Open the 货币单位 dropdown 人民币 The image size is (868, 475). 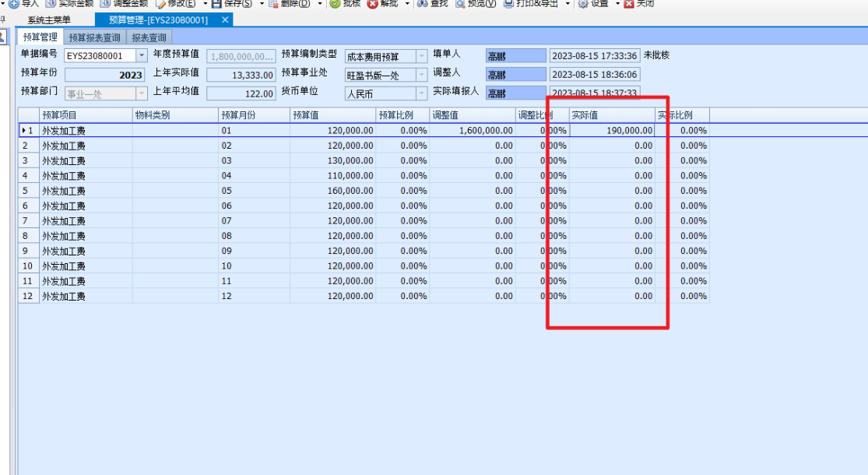(x=421, y=93)
